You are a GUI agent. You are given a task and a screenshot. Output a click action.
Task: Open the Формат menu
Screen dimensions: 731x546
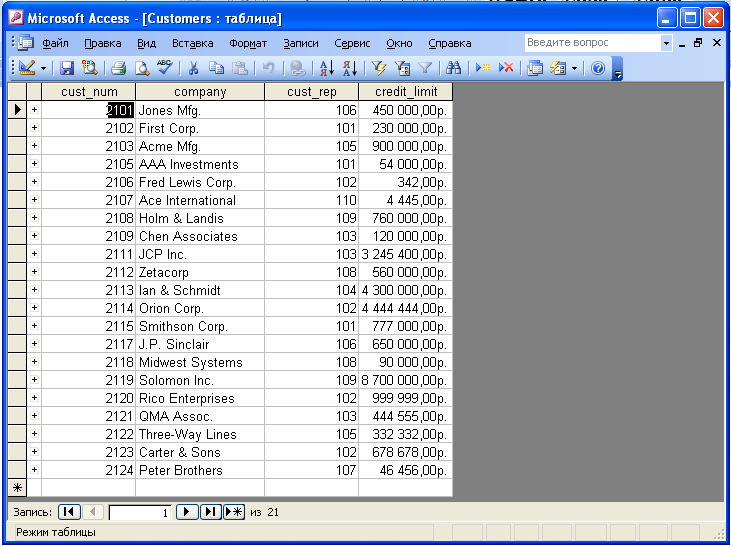(x=248, y=43)
